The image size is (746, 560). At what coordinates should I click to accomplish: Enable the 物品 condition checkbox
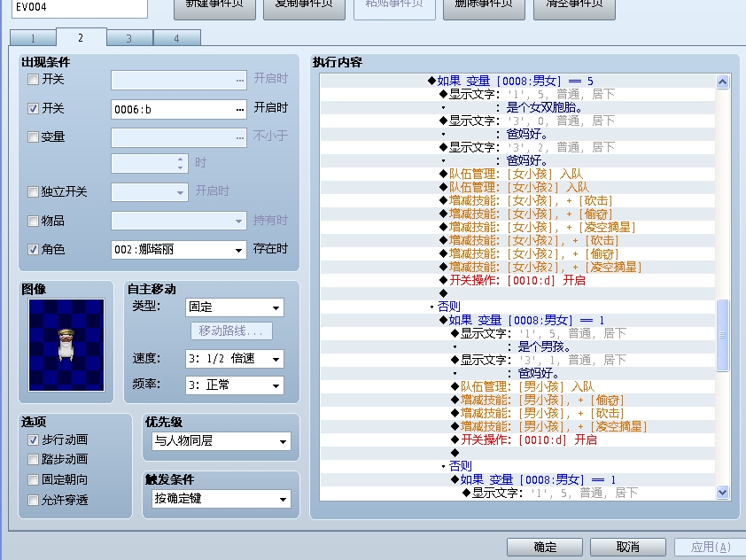pyautogui.click(x=33, y=221)
